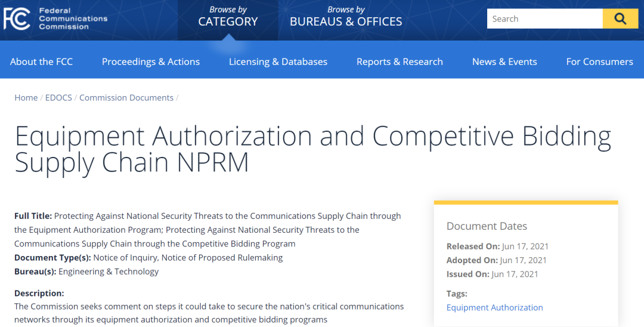The height and width of the screenshot is (327, 644).
Task: Open Licensing & Databases menu
Action: click(278, 61)
